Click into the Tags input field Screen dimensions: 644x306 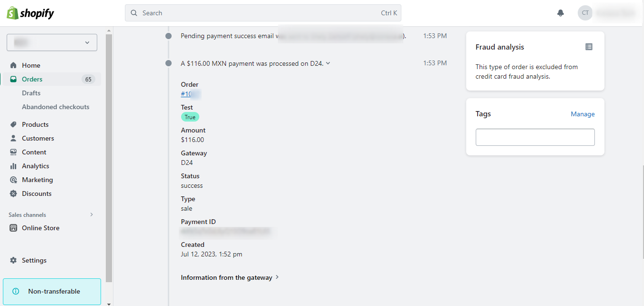(535, 137)
